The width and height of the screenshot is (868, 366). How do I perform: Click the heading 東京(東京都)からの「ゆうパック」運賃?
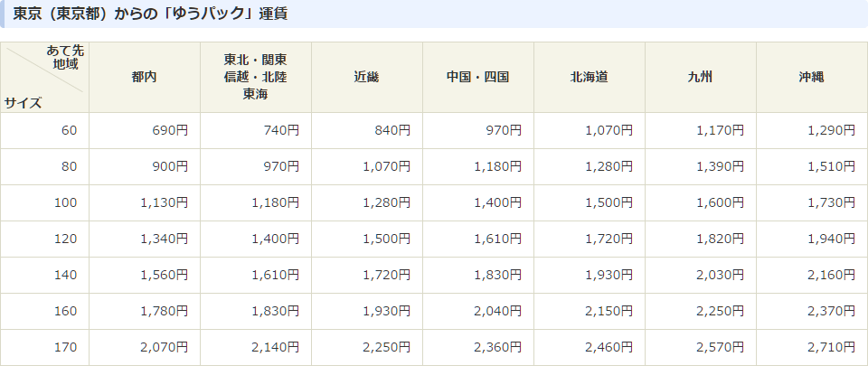pyautogui.click(x=150, y=14)
